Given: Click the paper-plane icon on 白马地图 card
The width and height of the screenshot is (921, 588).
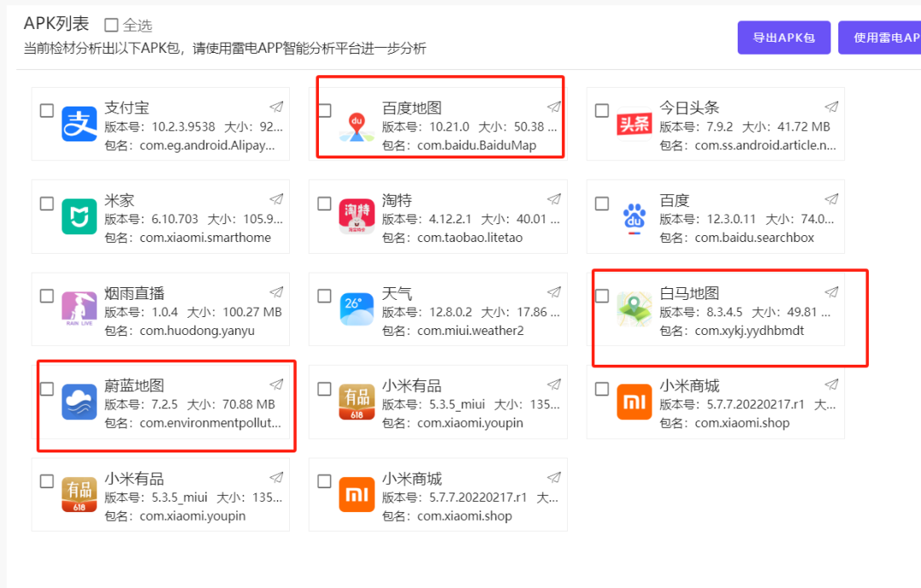Looking at the screenshot, I should [x=831, y=291].
